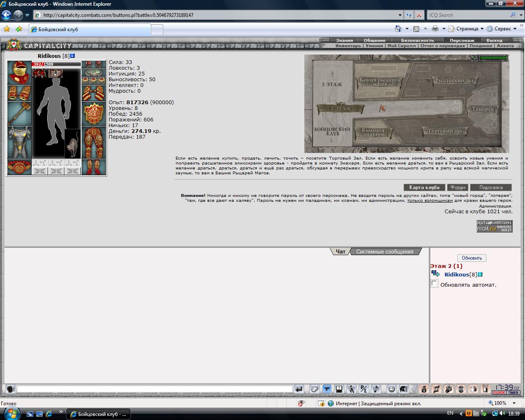The image size is (525, 420).
Task: Click the mail.ru rating banner
Action: tap(494, 226)
